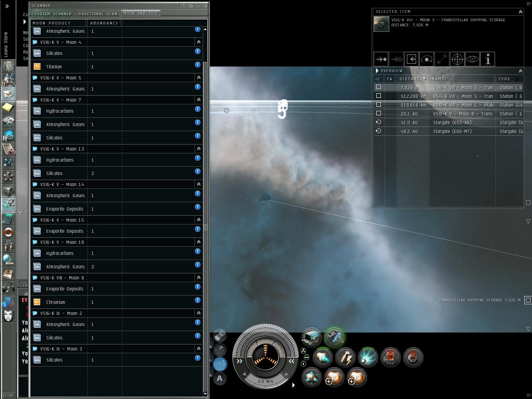Collapse the VSIG-K IX - Moon 3 group
The width and height of the screenshot is (532, 399).
(x=199, y=349)
